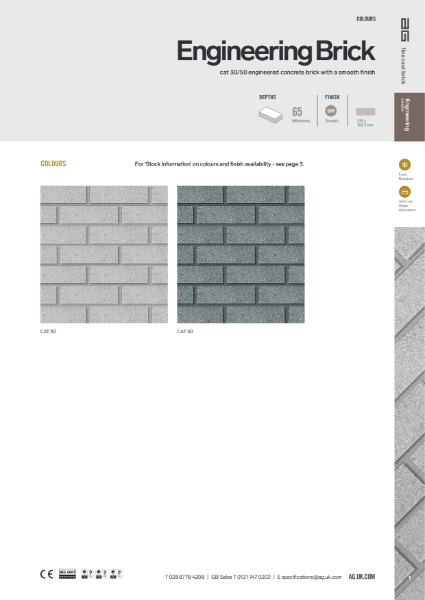Click the beige brick dimension rectangle
425x600 pixels.
366,111
